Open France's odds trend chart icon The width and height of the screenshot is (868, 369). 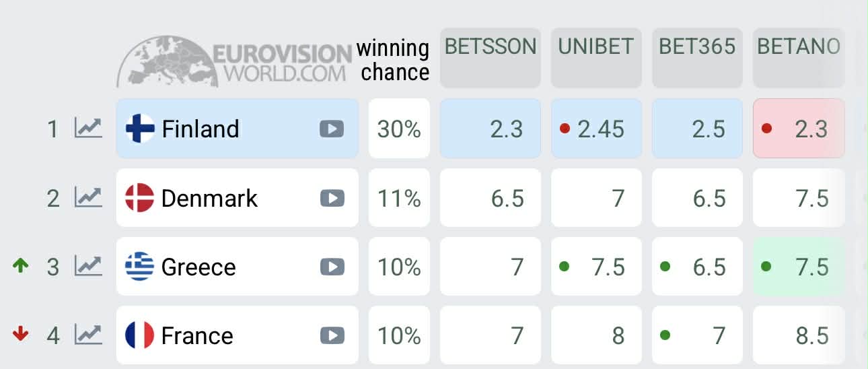(88, 335)
